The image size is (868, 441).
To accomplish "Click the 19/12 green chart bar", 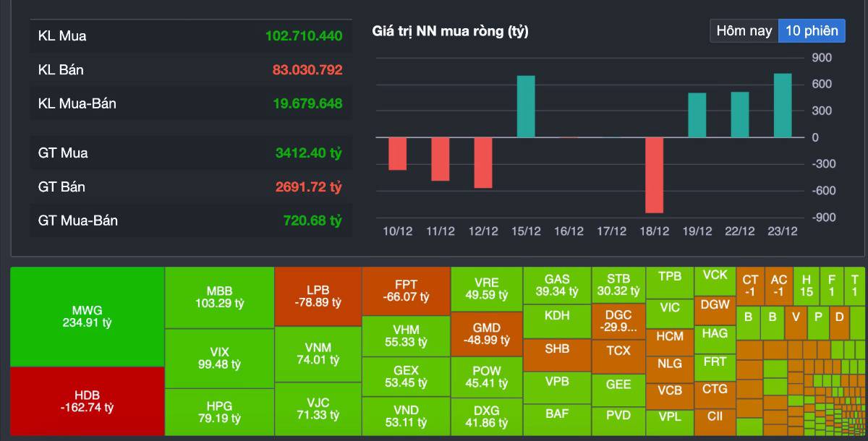I will (697, 115).
